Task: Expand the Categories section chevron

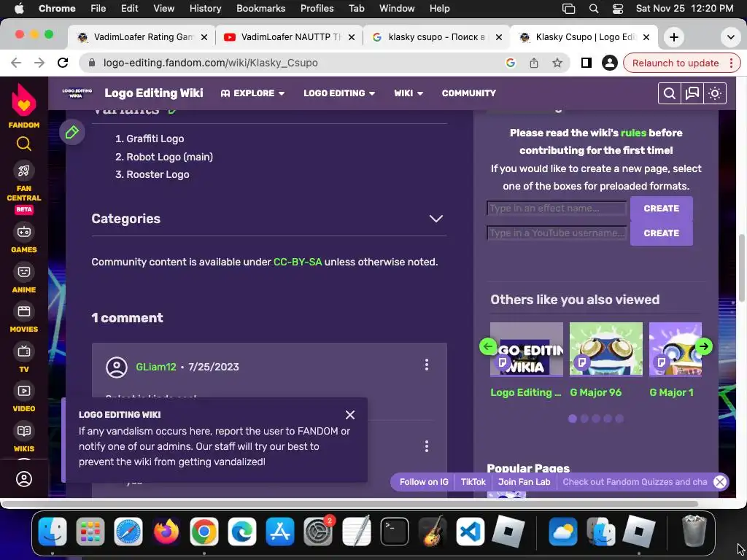Action: click(436, 219)
